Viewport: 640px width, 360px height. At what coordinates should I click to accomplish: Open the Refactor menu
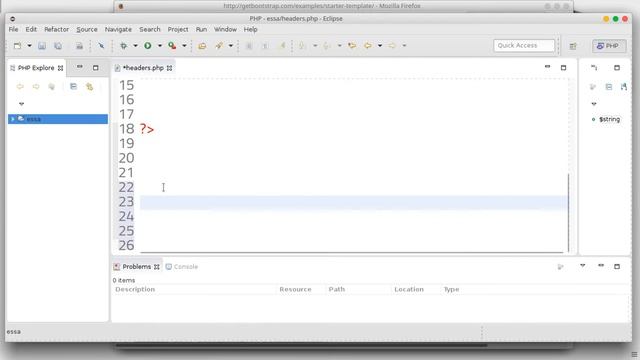[x=56, y=29]
